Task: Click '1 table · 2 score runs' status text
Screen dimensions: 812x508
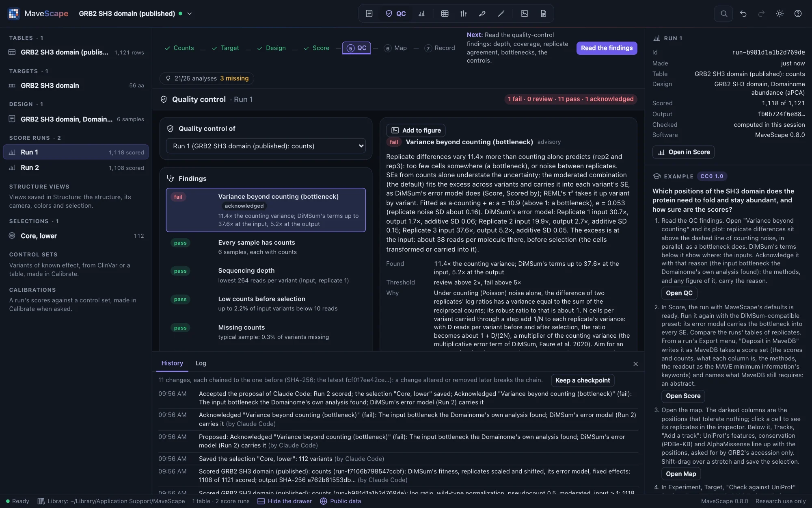Action: 221,501
